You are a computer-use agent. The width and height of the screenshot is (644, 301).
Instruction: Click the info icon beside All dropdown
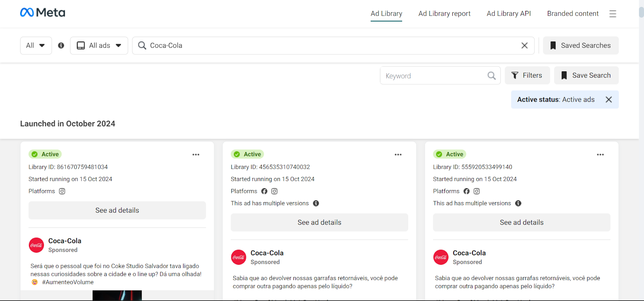point(61,46)
